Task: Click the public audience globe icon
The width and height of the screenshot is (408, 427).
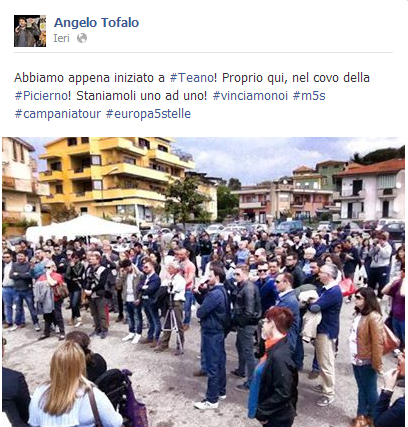Action: pyautogui.click(x=82, y=38)
